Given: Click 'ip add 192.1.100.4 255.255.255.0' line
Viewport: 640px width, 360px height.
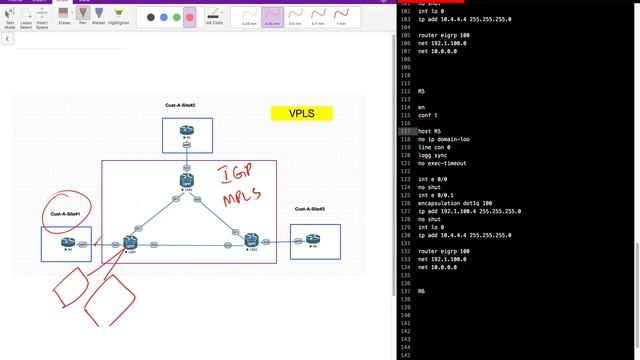Looking at the screenshot, I should pos(469,211).
